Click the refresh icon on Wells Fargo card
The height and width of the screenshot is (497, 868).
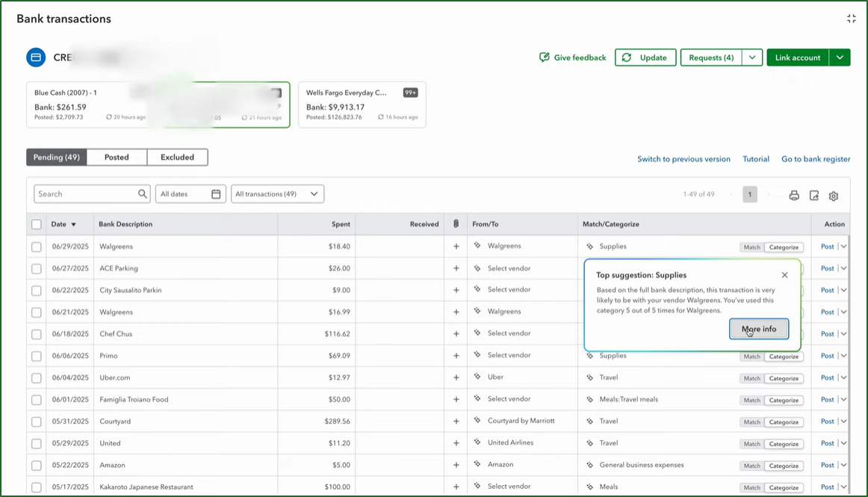pyautogui.click(x=381, y=117)
